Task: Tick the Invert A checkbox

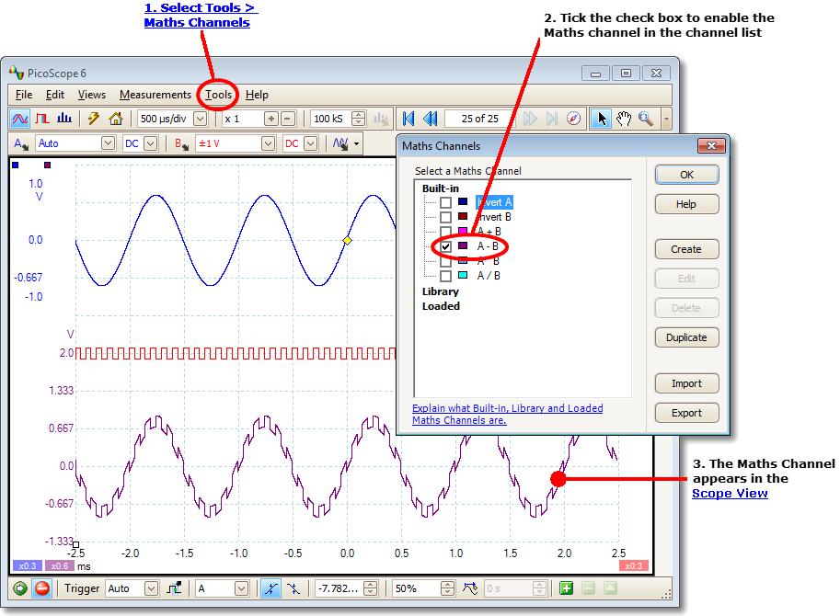Action: pyautogui.click(x=445, y=203)
